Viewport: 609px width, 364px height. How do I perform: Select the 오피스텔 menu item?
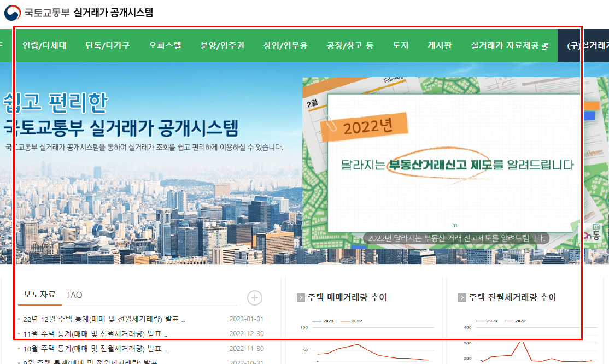pos(165,45)
